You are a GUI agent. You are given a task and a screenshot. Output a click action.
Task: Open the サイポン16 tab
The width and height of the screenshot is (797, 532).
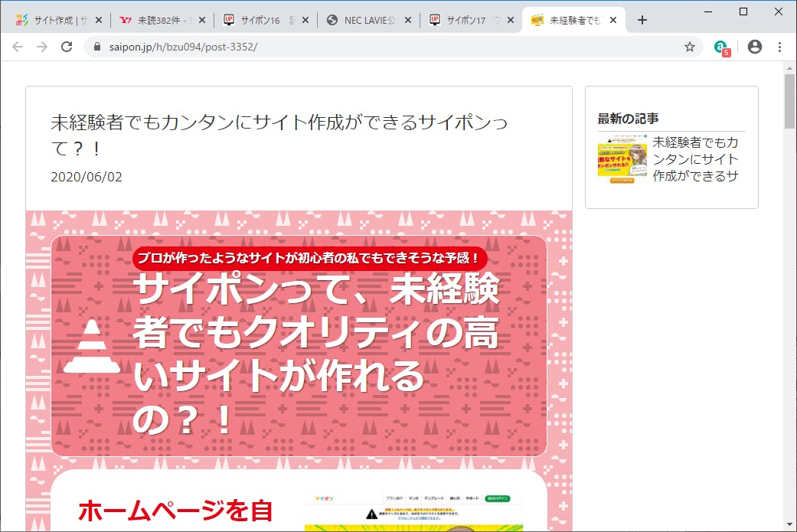coord(264,21)
